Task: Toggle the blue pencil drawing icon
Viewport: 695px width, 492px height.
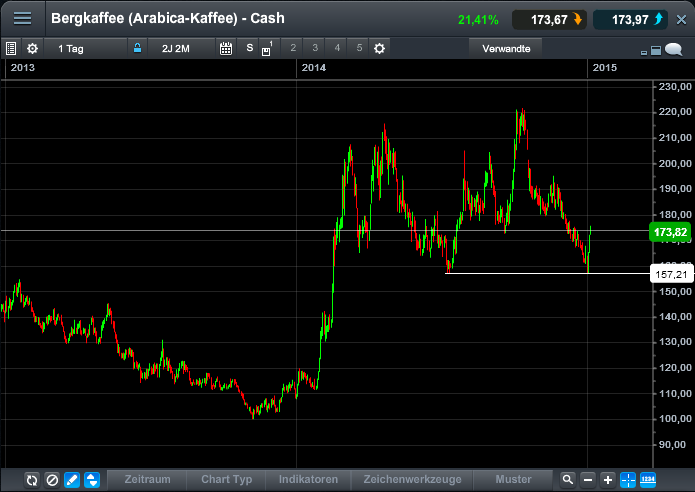Action: click(72, 480)
